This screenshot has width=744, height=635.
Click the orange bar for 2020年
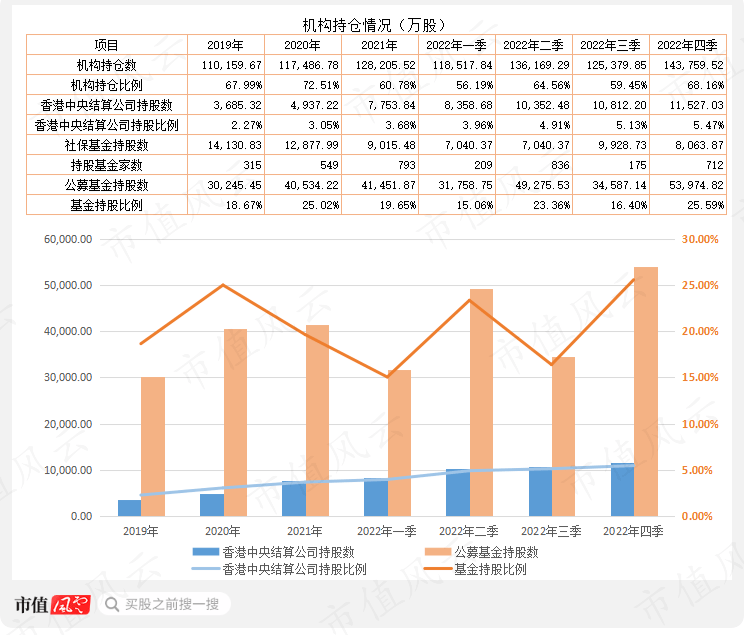[x=235, y=422]
